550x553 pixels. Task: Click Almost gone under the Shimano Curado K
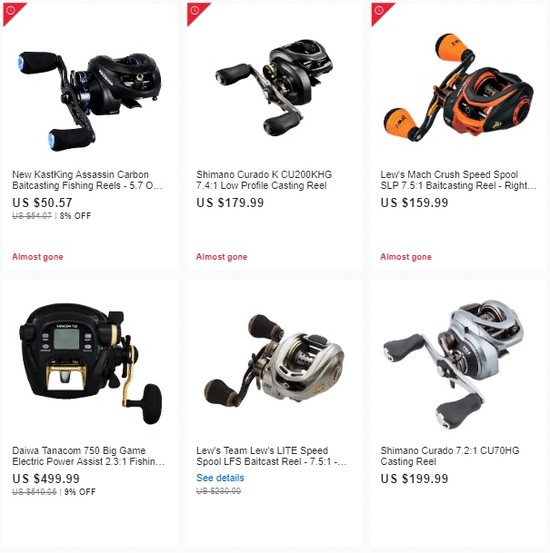click(222, 257)
